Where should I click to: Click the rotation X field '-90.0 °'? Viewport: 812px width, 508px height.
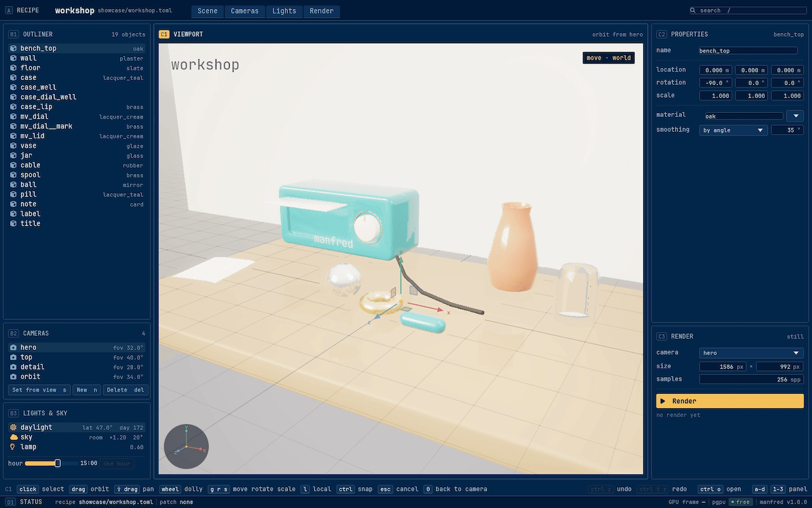[x=716, y=83]
